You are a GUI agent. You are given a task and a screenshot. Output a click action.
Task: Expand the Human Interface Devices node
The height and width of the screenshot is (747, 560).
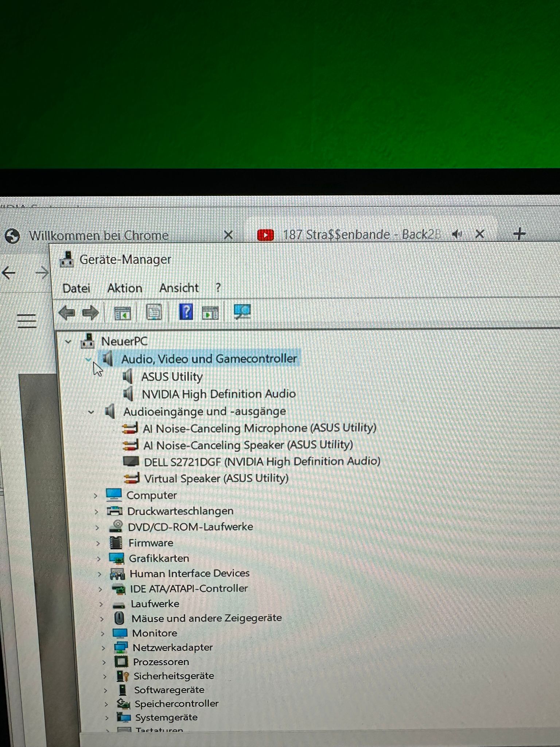pos(100,574)
